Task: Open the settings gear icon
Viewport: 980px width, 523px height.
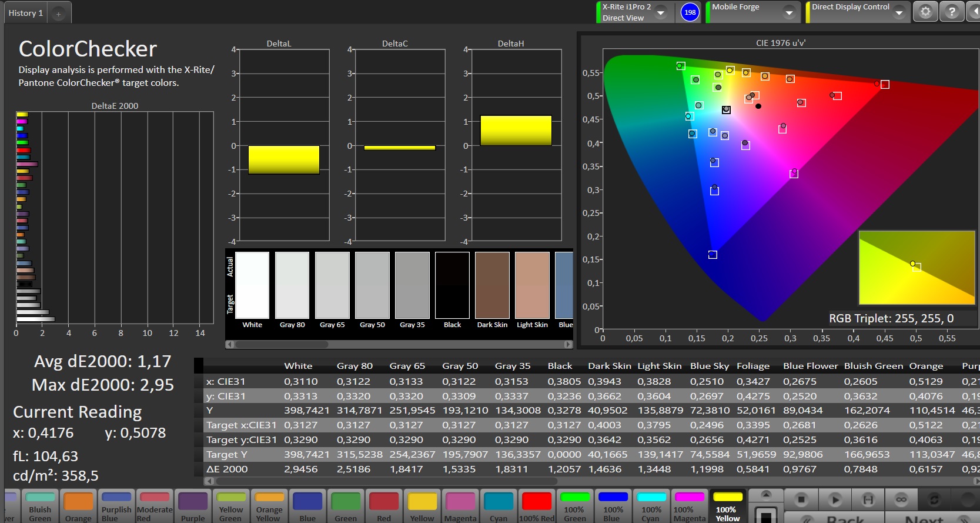Action: [925, 12]
